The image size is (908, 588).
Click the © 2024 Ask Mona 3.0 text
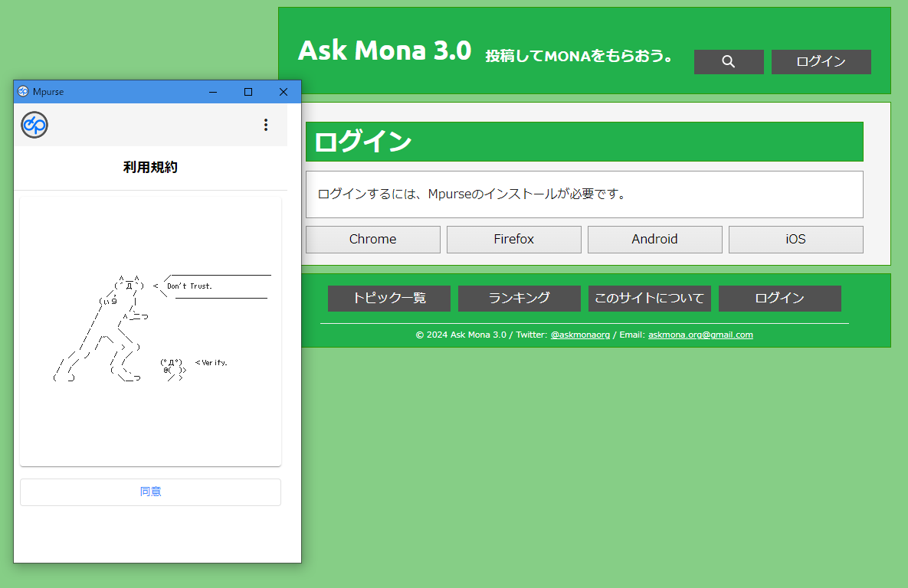[x=461, y=335]
